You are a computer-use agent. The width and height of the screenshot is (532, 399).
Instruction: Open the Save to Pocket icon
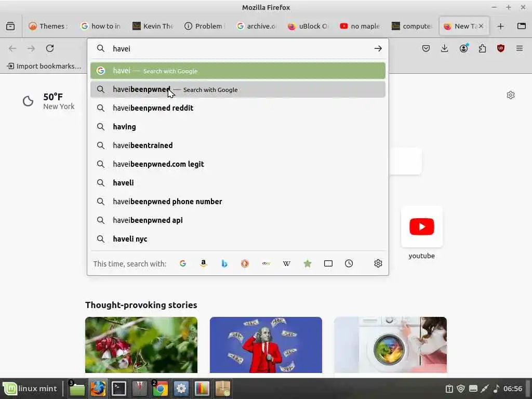click(x=426, y=48)
